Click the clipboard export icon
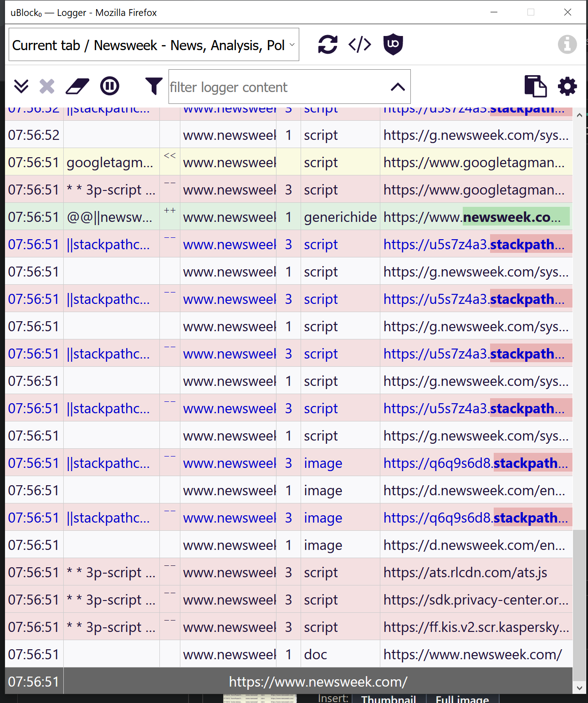 [536, 86]
